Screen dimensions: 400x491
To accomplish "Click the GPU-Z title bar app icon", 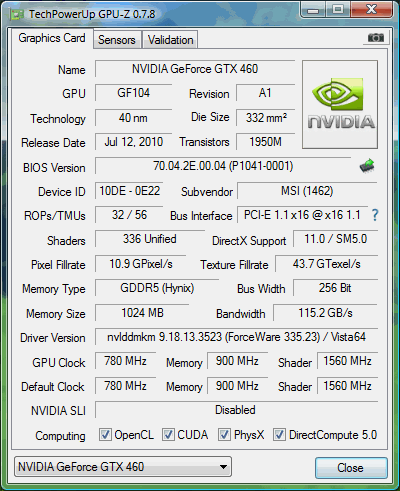I will (17, 15).
